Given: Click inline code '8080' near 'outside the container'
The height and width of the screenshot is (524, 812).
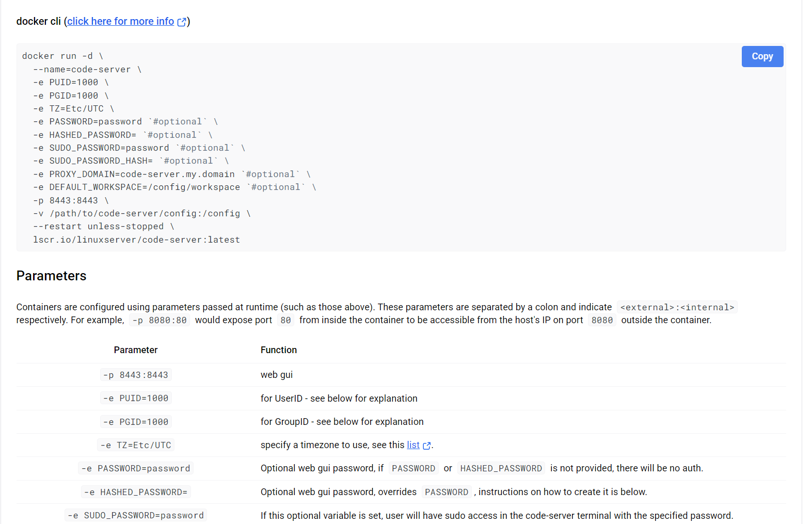Looking at the screenshot, I should 602,320.
